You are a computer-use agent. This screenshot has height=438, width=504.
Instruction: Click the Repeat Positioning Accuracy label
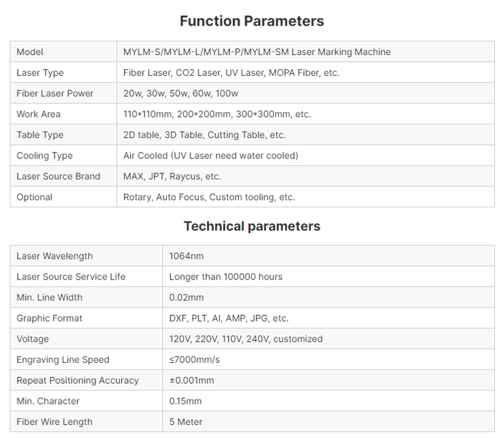(78, 380)
